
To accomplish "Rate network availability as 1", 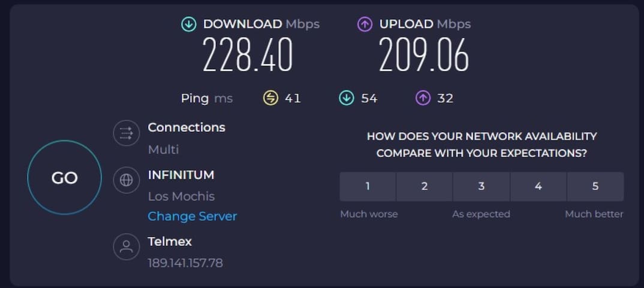I will (x=368, y=187).
